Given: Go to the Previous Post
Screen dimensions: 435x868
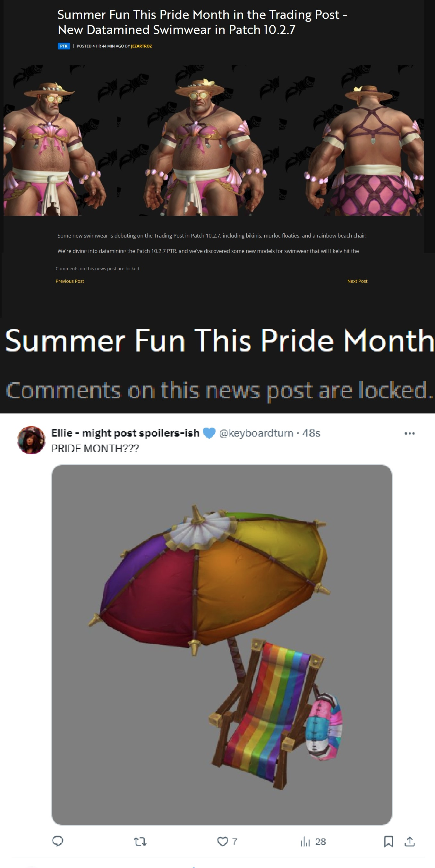Looking at the screenshot, I should pyautogui.click(x=70, y=281).
